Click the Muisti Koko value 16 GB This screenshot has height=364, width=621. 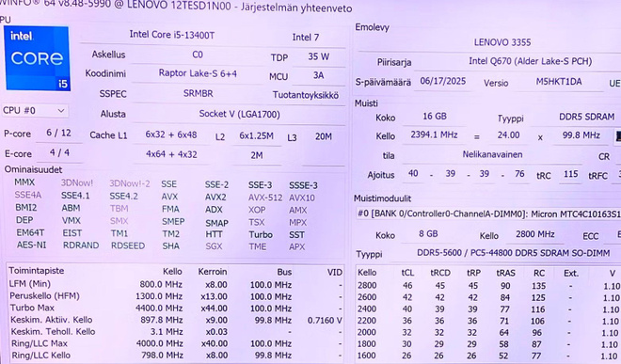click(x=435, y=117)
